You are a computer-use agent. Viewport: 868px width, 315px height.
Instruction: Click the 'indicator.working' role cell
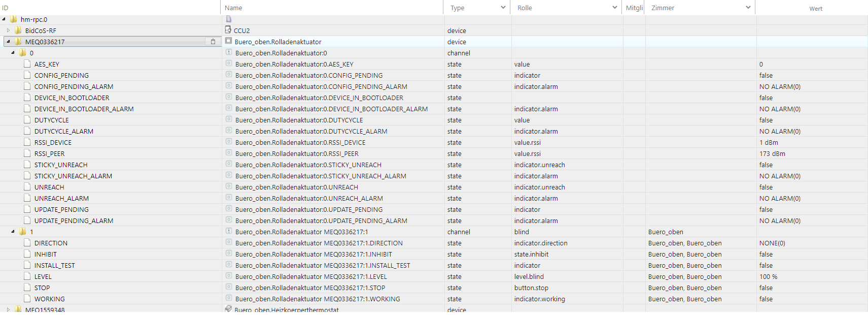[539, 299]
